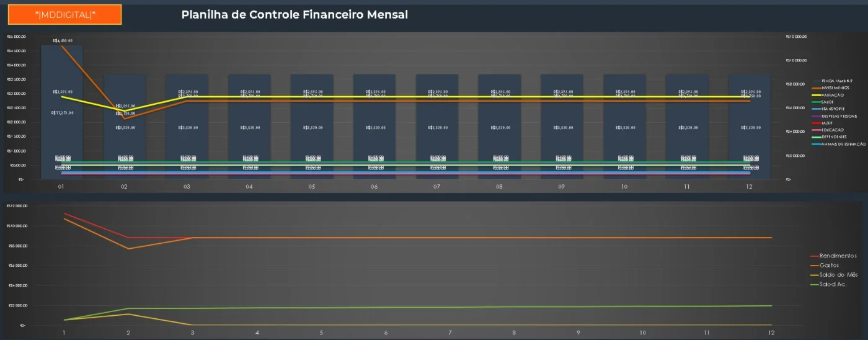This screenshot has height=340, width=868.
Task: Select the month 06 bar in upper chart
Action: (x=374, y=127)
